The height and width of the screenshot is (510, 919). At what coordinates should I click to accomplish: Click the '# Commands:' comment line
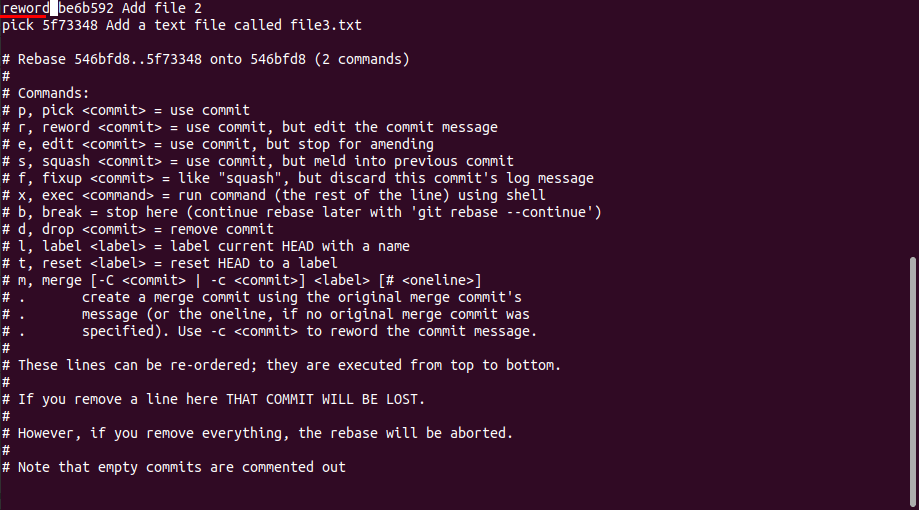tap(46, 93)
